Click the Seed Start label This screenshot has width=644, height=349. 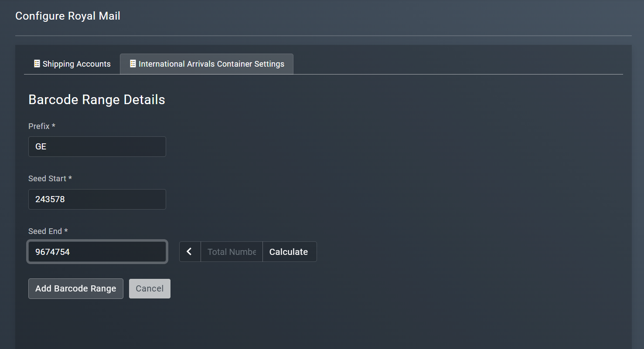point(50,179)
